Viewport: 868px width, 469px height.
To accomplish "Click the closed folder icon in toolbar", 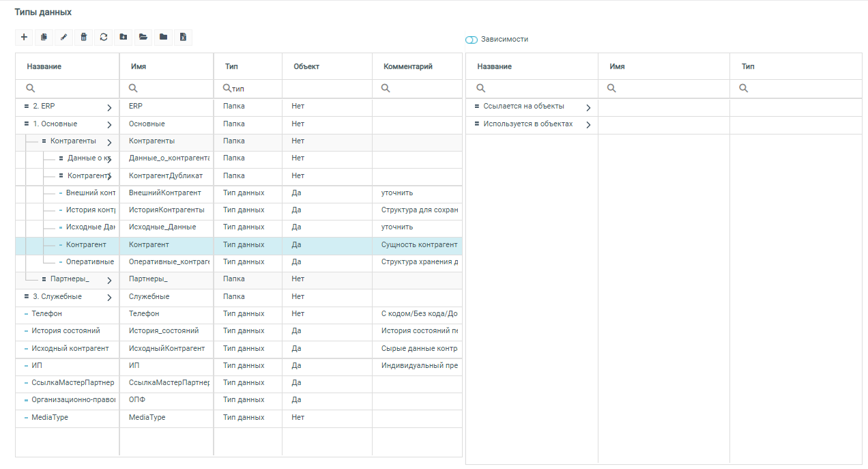I will coord(163,38).
